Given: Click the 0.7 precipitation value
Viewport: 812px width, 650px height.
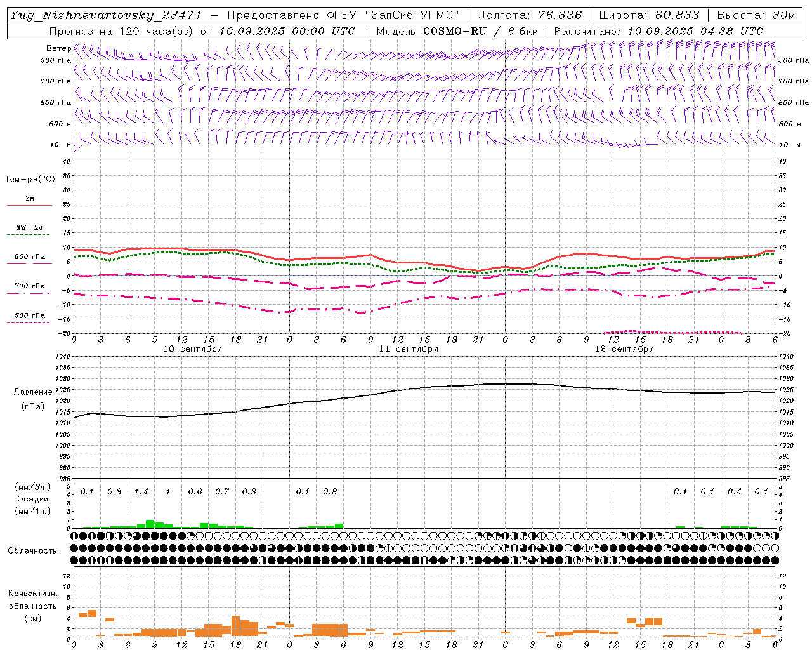Looking at the screenshot, I should pyautogui.click(x=222, y=492).
